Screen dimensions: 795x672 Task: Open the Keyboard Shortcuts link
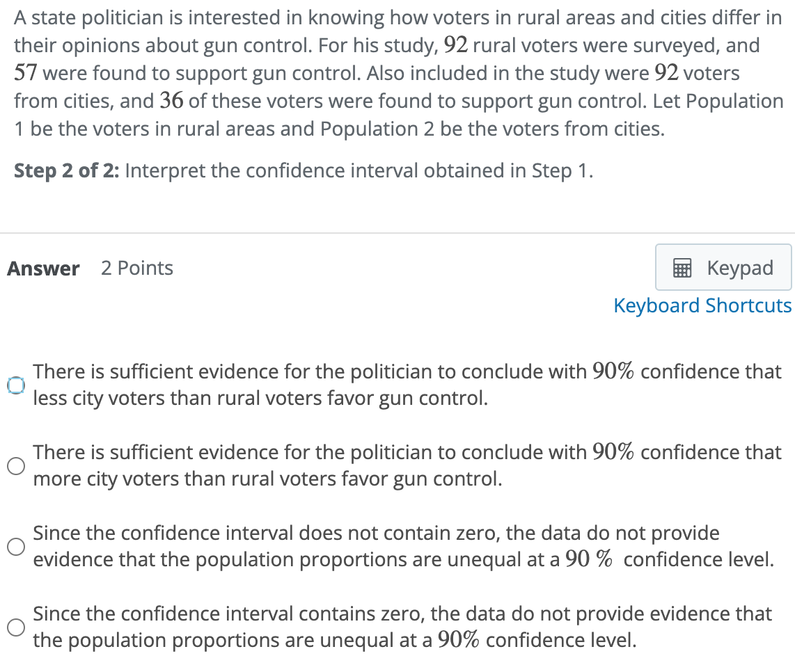tap(702, 305)
